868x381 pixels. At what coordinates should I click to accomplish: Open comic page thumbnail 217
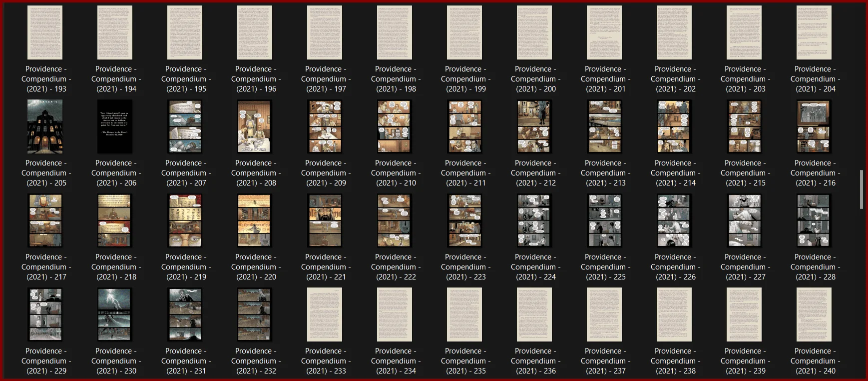pyautogui.click(x=45, y=220)
